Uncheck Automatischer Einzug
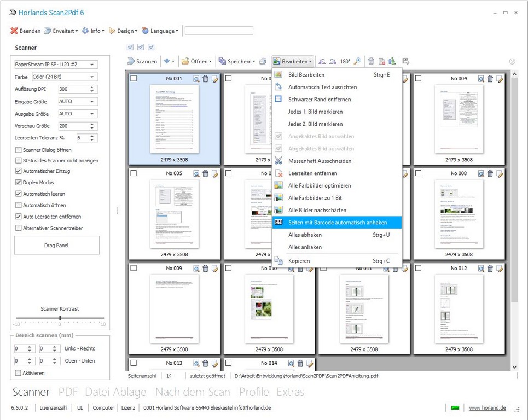 click(x=19, y=171)
